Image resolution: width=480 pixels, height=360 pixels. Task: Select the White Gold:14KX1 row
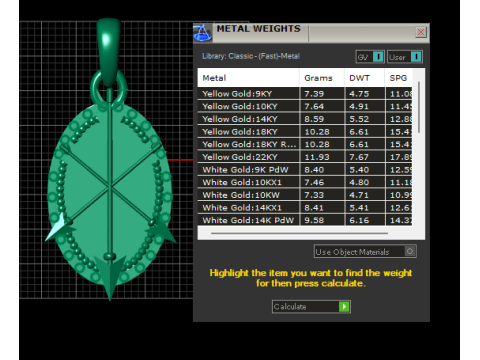[x=305, y=208]
